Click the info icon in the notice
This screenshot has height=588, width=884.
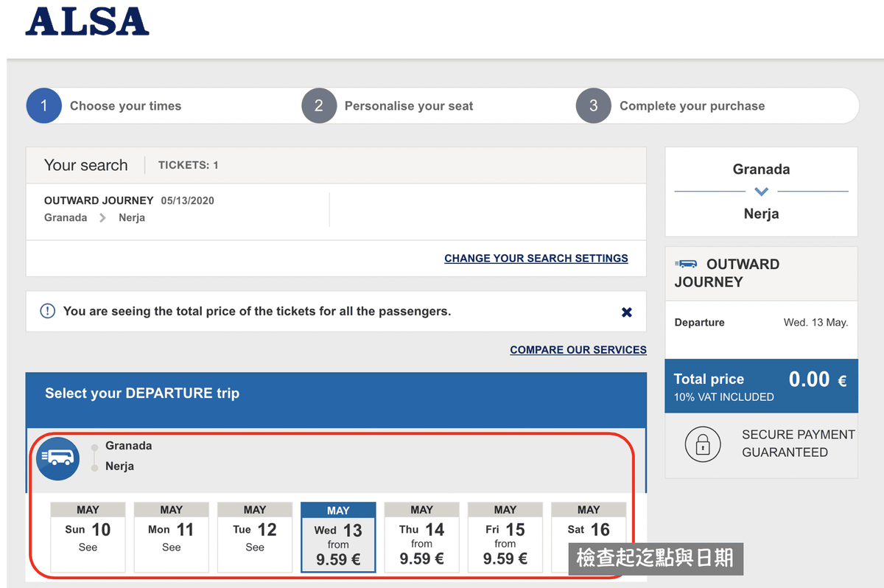[48, 311]
